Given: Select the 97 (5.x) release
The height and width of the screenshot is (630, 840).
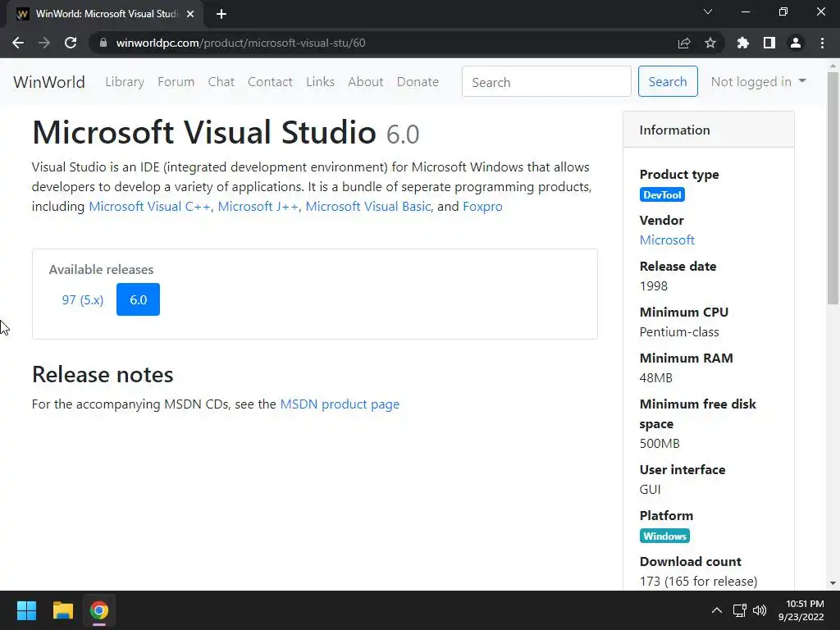Looking at the screenshot, I should tap(83, 299).
